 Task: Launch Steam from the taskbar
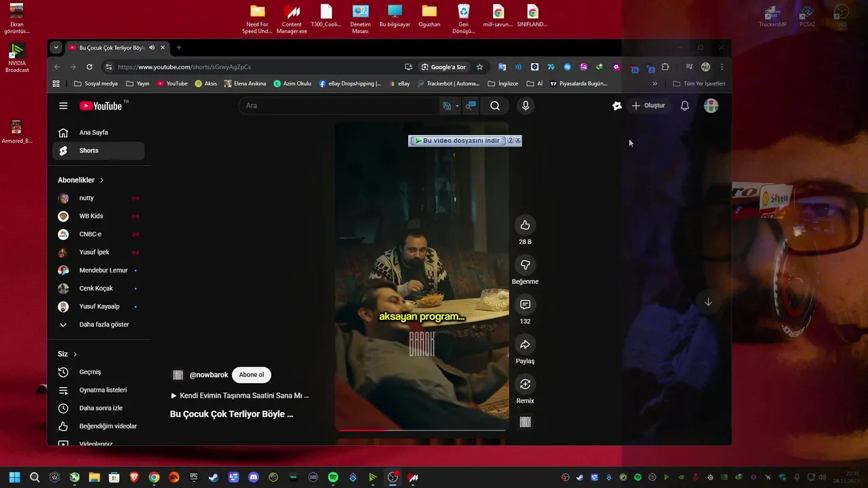(214, 477)
